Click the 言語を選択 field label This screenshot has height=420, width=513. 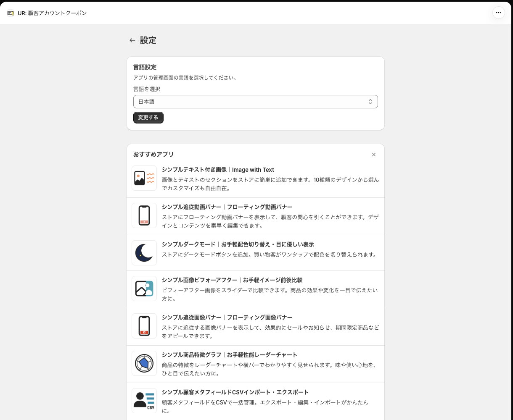click(x=147, y=89)
